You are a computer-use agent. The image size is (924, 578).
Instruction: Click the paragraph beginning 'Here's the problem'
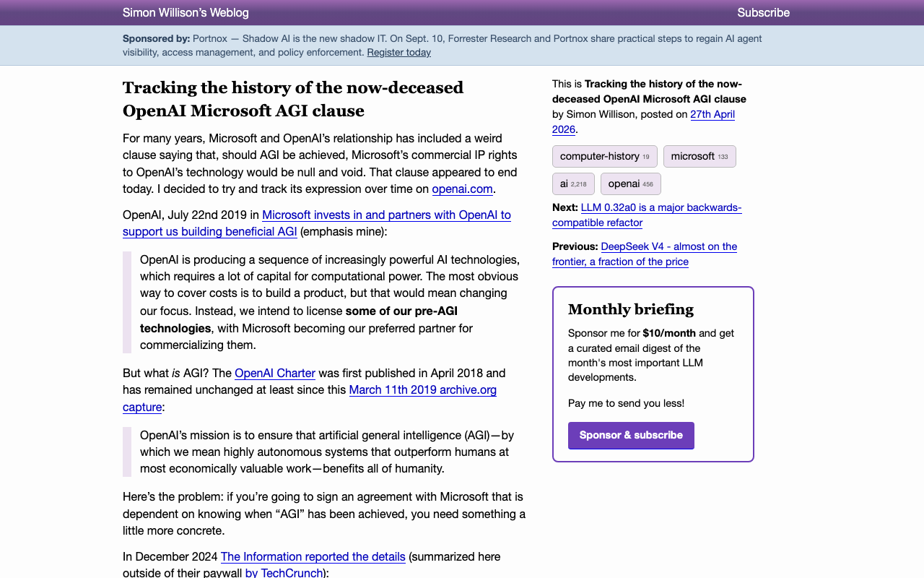click(324, 514)
